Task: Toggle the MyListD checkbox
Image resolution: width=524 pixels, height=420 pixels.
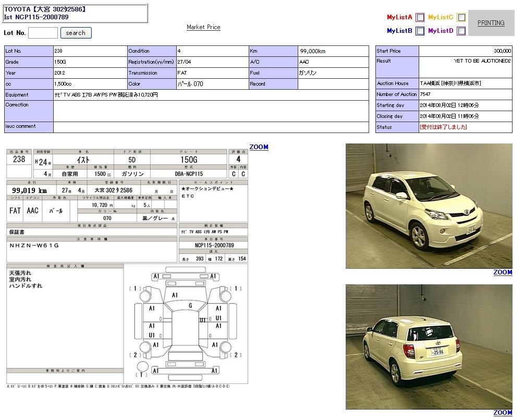Action: 461,31
